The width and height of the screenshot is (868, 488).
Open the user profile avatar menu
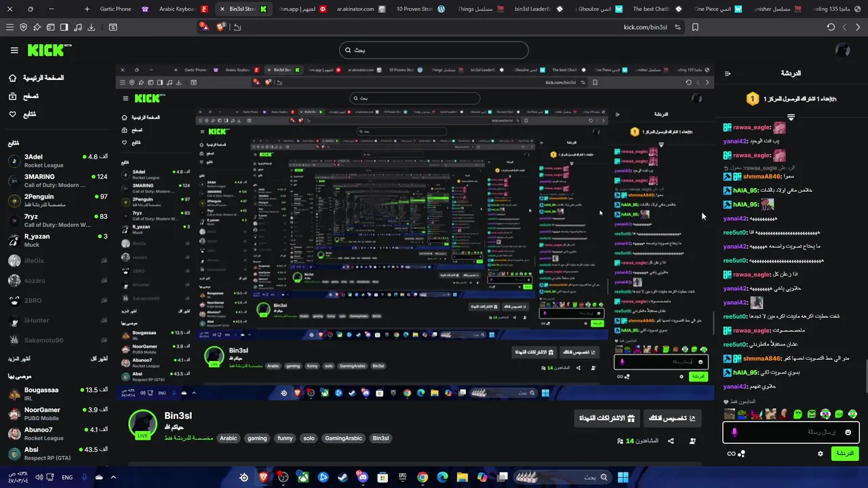[843, 50]
